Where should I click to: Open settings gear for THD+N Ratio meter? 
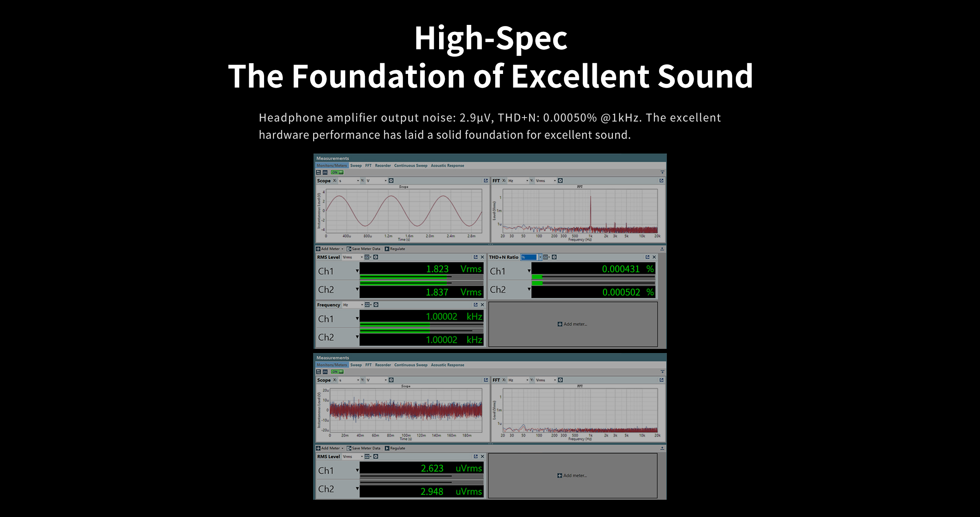click(554, 257)
